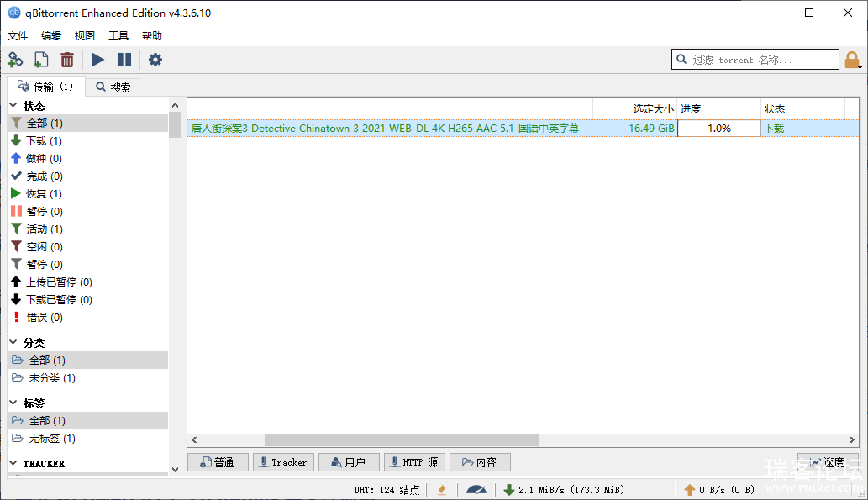Click the sidebar vertical scrollbar thumb
This screenshot has width=868, height=500.
pos(175,124)
